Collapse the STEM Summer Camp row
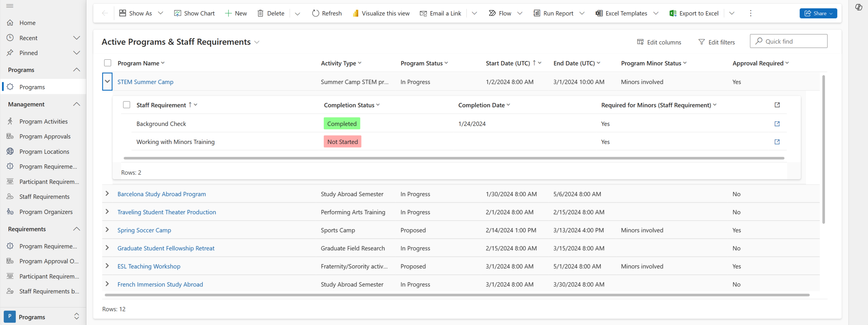Image resolution: width=868 pixels, height=325 pixels. click(x=107, y=81)
